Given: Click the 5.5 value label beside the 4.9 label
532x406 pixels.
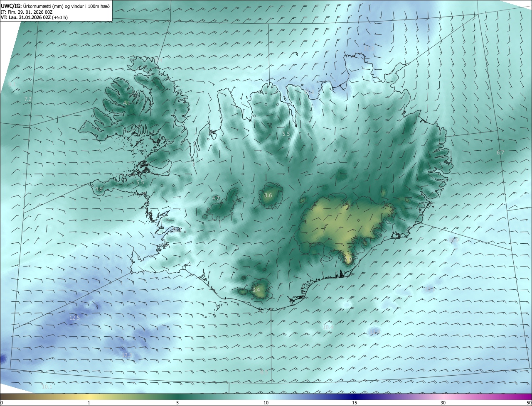Looking at the screenshot, I should [x=140, y=182].
